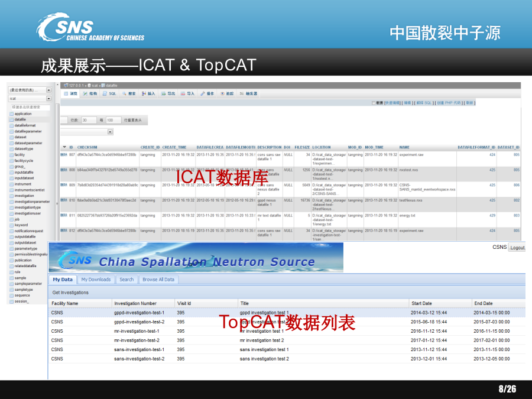Open the Insert (插入) tab icon

click(x=144, y=93)
